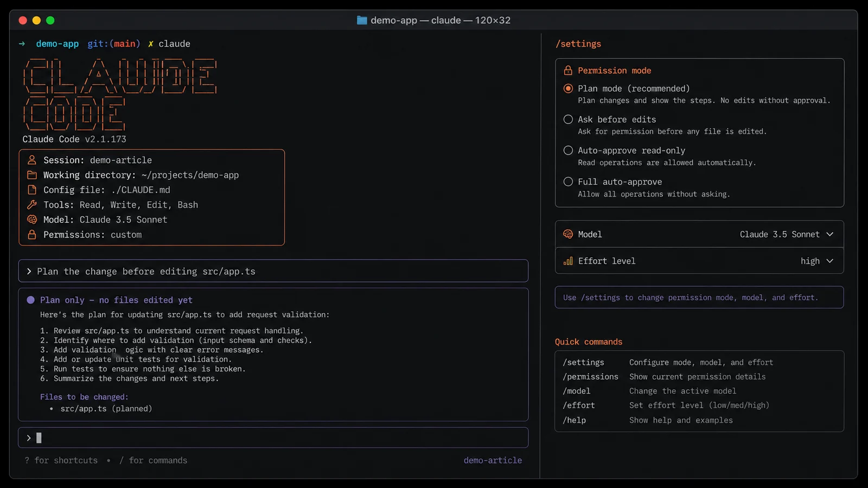Click the CLAUDE CODE ASCII logo

click(120, 94)
